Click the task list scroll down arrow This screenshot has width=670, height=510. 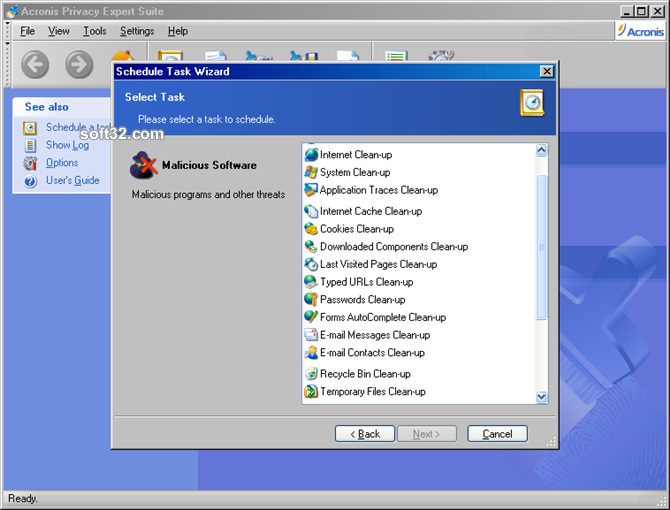(541, 397)
